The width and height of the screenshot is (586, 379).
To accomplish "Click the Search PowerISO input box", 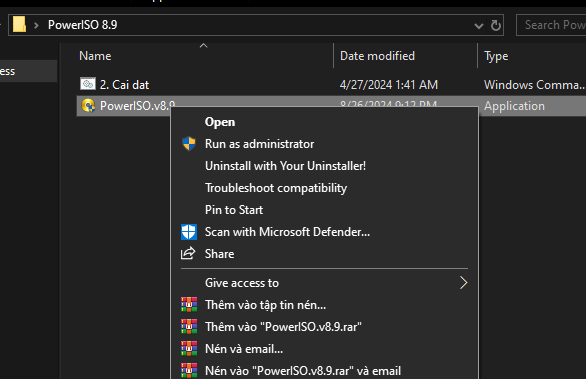I will point(551,25).
